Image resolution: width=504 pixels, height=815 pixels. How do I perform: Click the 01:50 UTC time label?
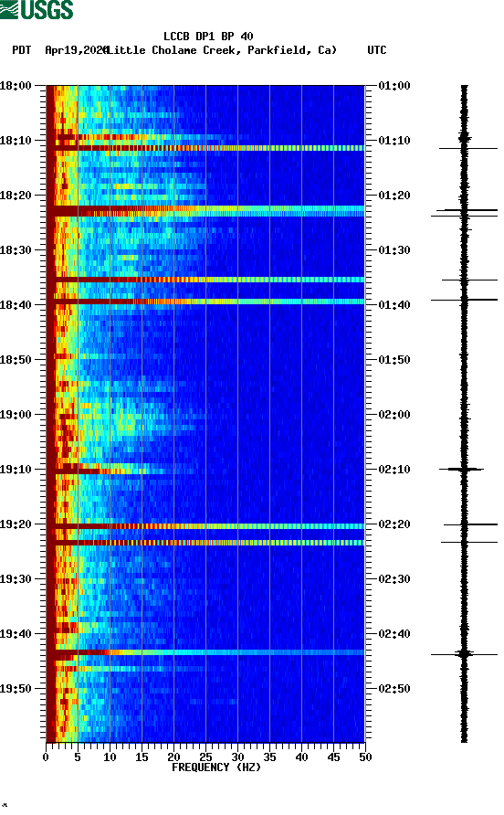click(x=394, y=360)
